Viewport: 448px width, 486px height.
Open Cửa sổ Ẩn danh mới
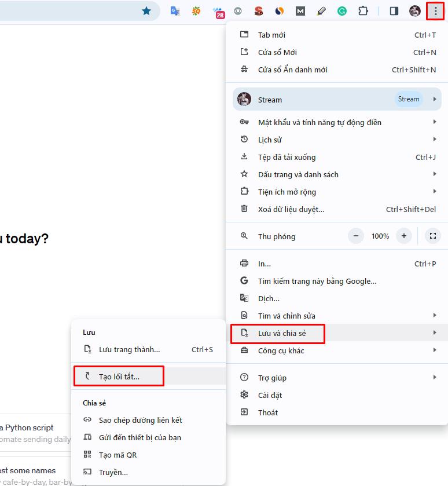point(337,70)
